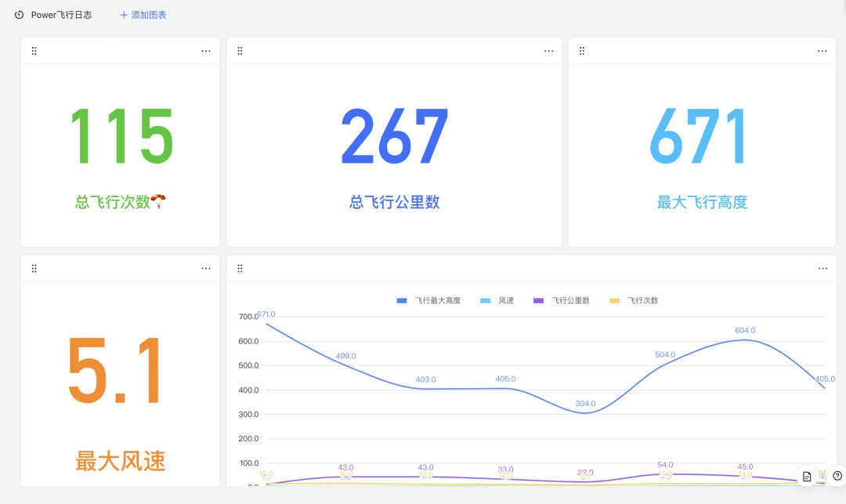Viewport: 846px width, 504px height.
Task: Toggle the 飞行最大高度 legend series
Action: 428,301
